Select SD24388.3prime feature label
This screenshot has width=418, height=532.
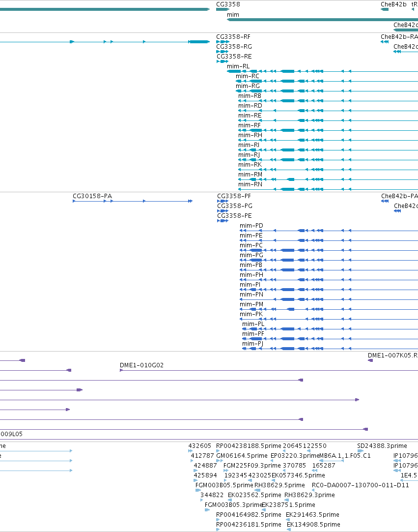tap(382, 446)
